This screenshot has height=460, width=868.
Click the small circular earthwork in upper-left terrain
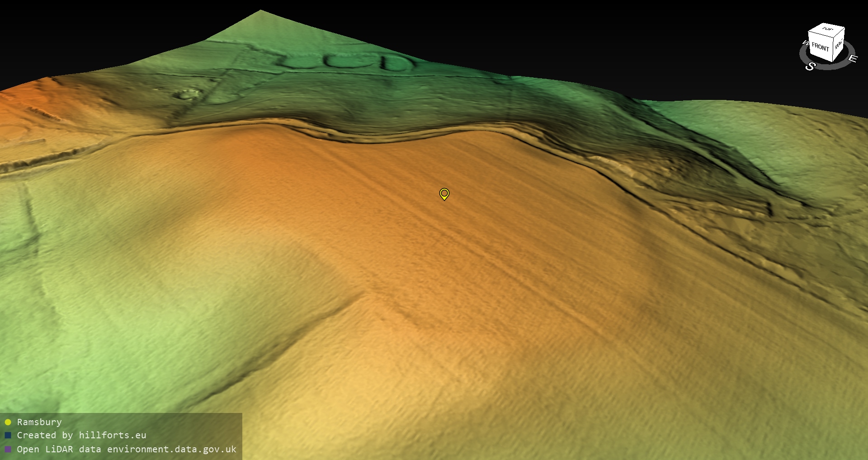186,94
